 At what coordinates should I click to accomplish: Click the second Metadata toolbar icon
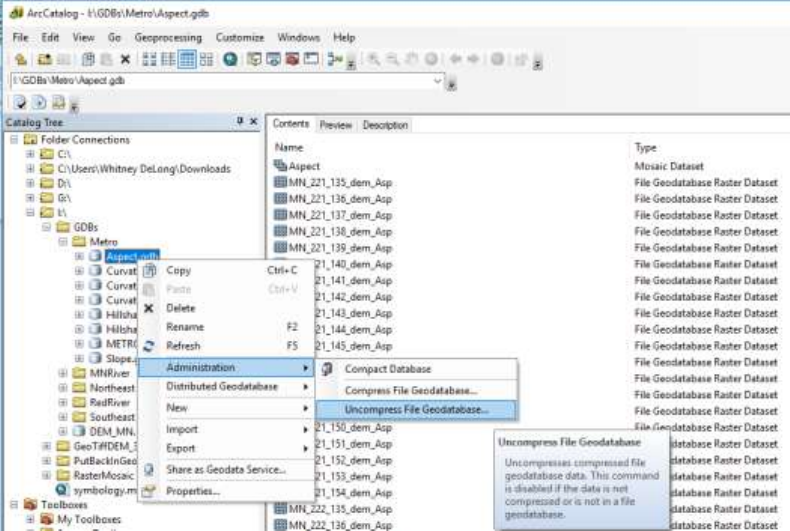39,102
